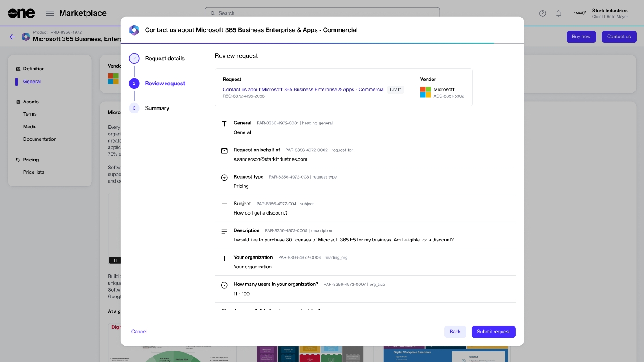Open the Contact us request link
Viewport: 644px width, 362px height.
[303, 89]
